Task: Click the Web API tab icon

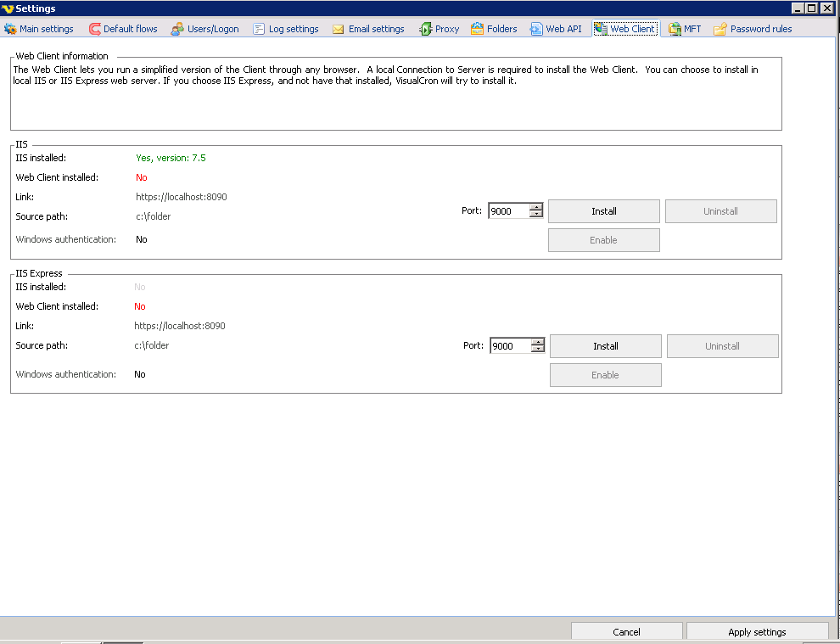Action: point(536,29)
